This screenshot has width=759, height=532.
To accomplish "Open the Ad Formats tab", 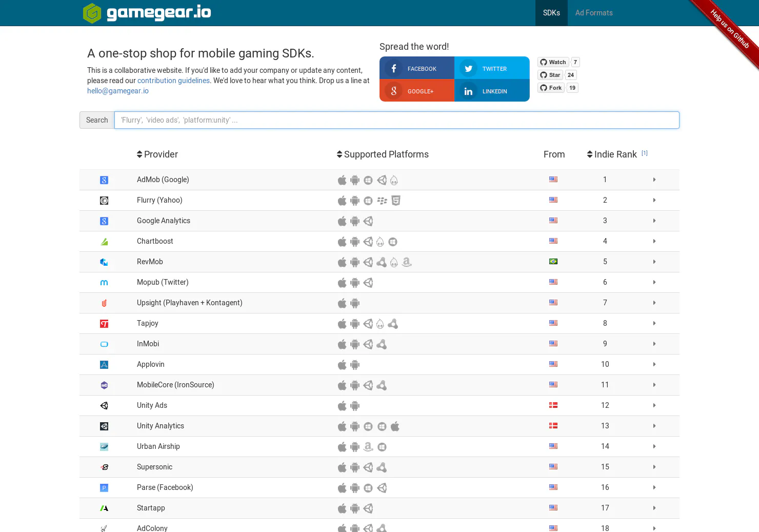I will pos(594,13).
